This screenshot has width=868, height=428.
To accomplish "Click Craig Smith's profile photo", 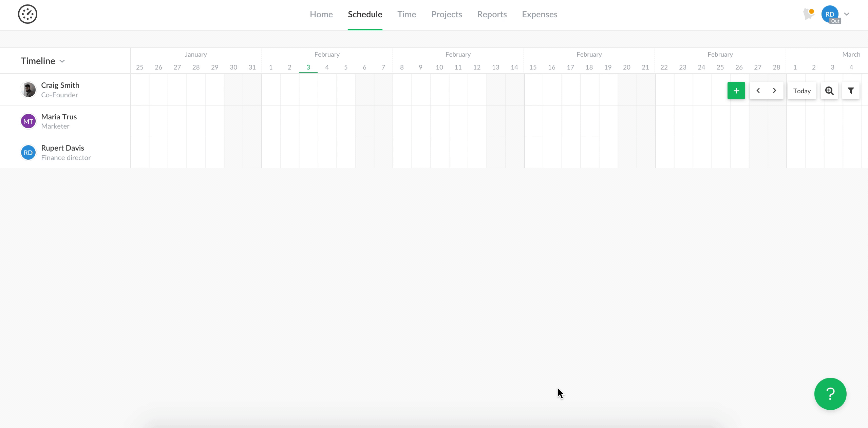I will click(x=28, y=90).
